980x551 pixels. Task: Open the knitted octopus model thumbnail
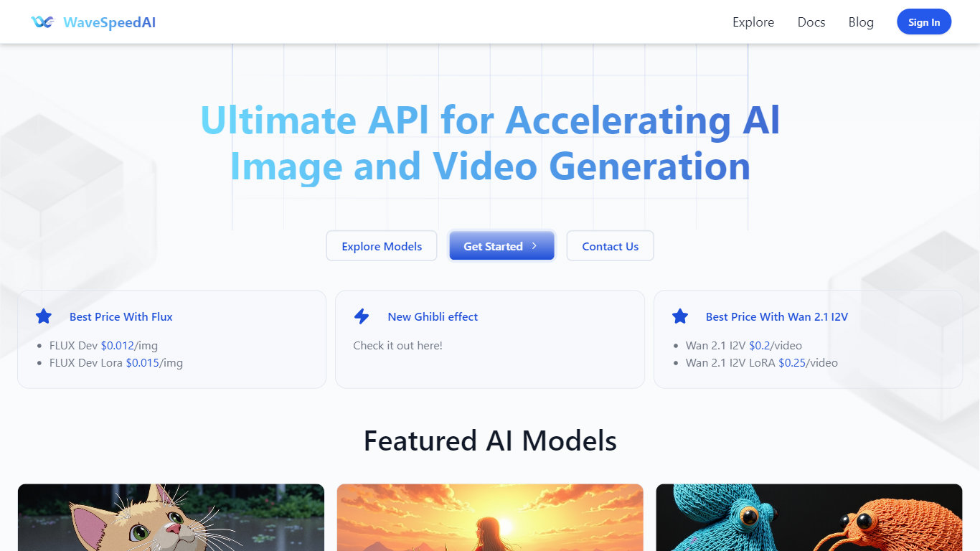[809, 517]
